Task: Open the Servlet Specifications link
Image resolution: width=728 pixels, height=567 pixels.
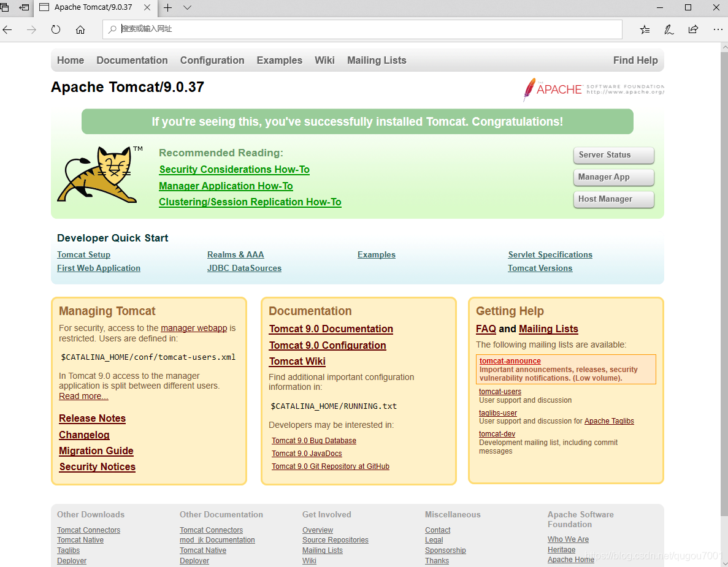Action: (550, 255)
